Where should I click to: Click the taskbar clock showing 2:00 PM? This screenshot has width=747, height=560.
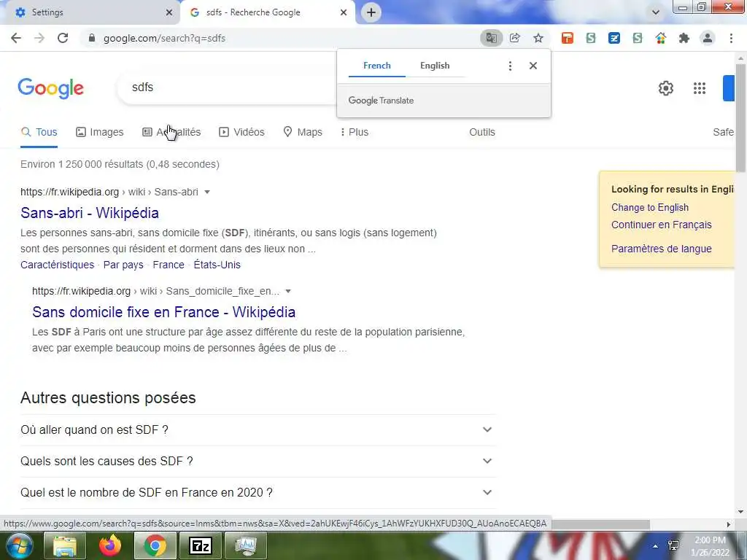tap(711, 546)
